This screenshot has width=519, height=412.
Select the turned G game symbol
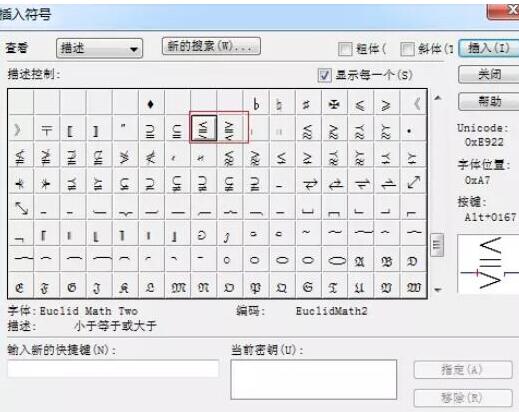pos(202,235)
